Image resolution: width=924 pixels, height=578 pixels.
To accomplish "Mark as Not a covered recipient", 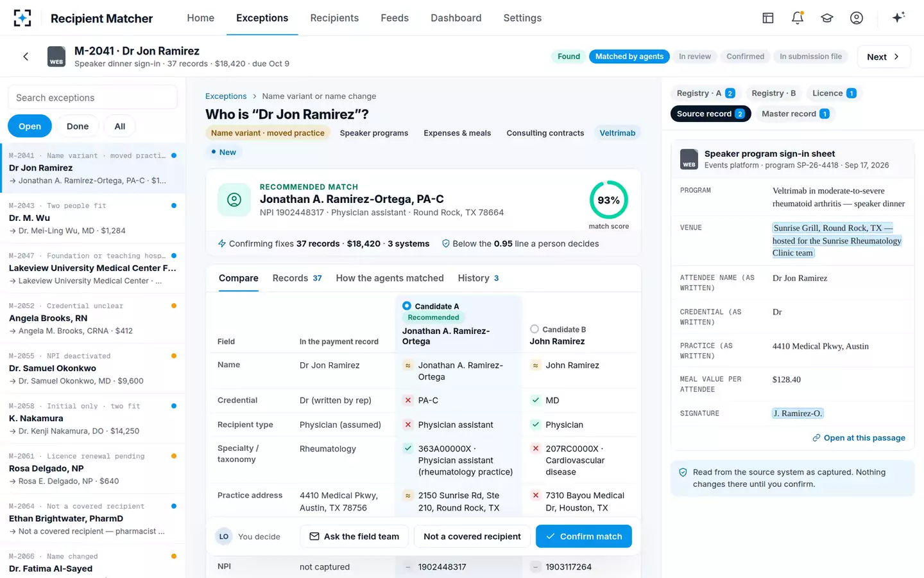I will (472, 536).
